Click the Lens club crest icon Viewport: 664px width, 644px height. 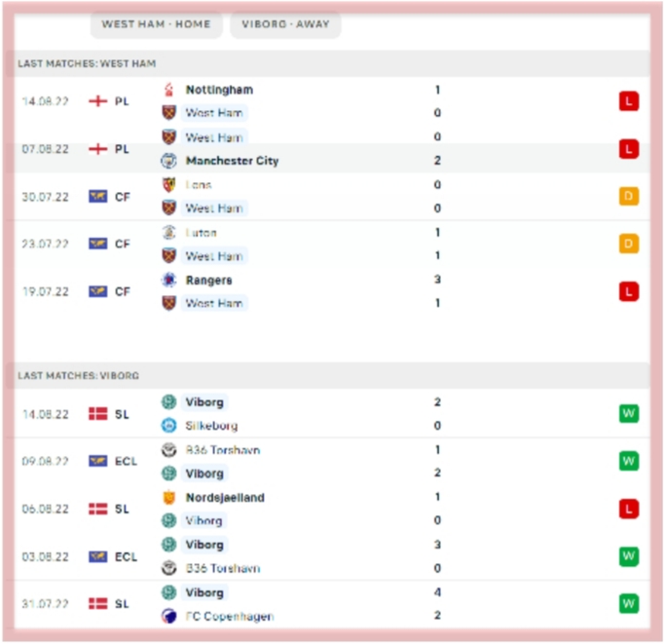(x=168, y=185)
